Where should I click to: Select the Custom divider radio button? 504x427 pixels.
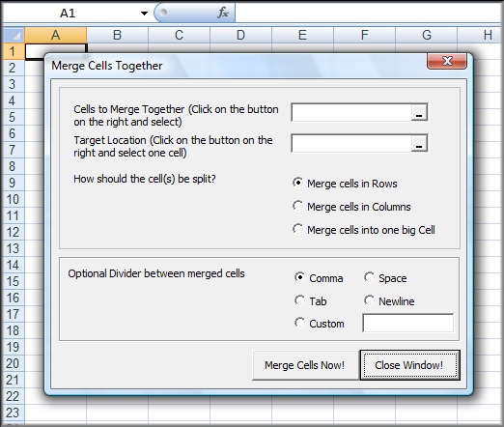(x=299, y=323)
